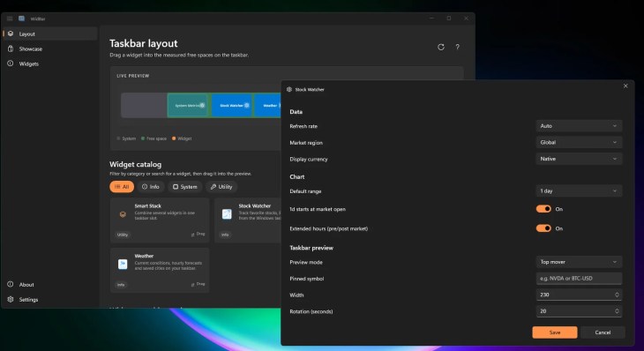Select the Stock Watcher widget in live preview

click(x=232, y=106)
